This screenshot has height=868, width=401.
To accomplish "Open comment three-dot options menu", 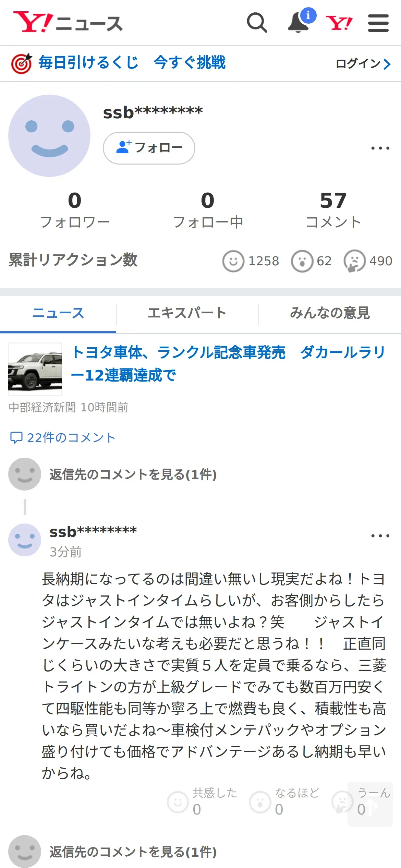I will 380,536.
